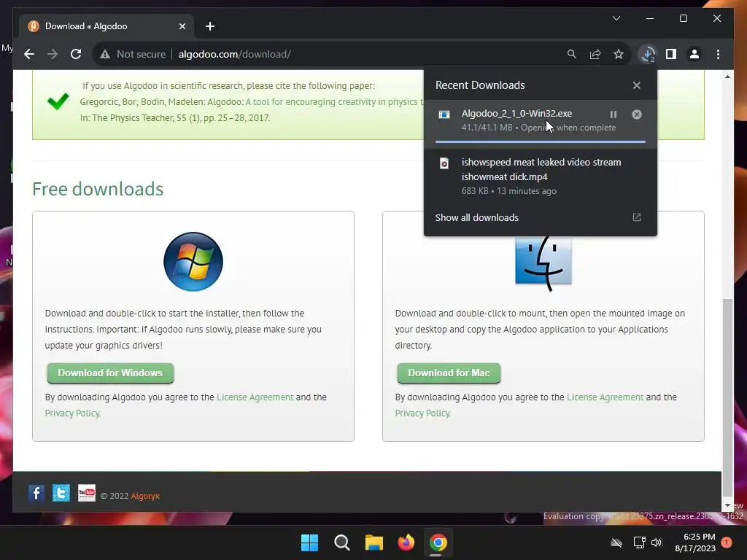
Task: Close the Recent Downloads popup
Action: tap(636, 85)
